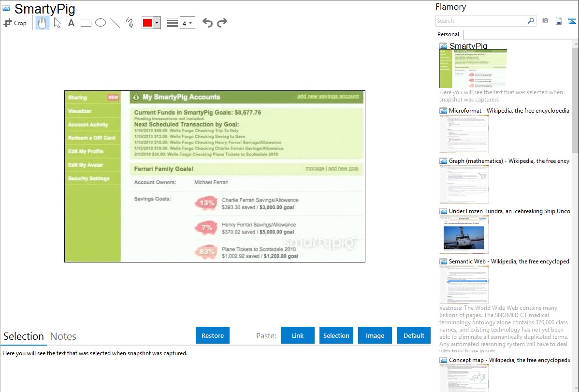Open the color picker dropdown arrow
579x392 pixels.
click(x=157, y=23)
